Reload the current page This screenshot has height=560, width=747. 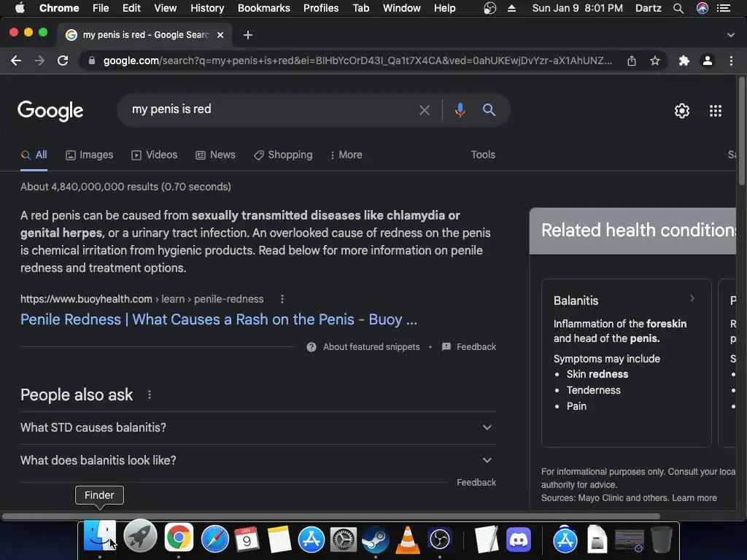pyautogui.click(x=63, y=61)
